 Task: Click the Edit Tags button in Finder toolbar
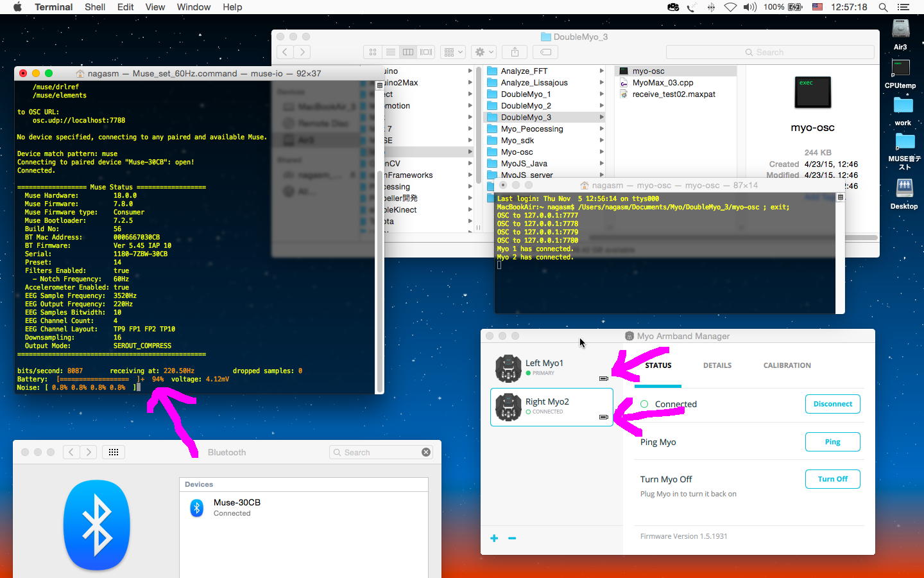click(545, 52)
